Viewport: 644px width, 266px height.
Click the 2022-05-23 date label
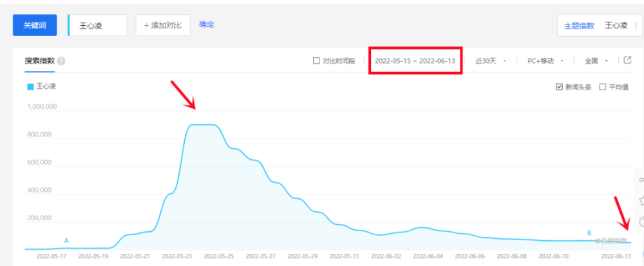pos(177,256)
